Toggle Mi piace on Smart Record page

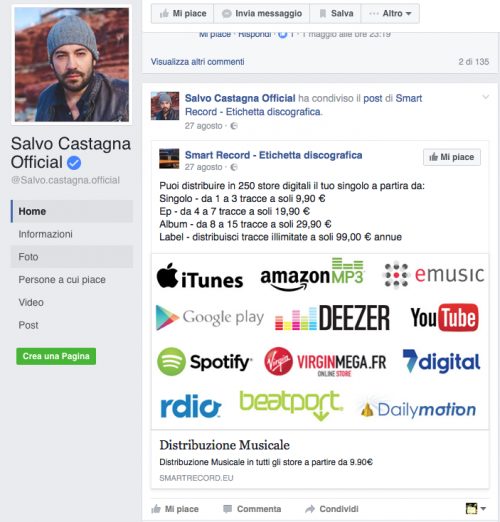(452, 157)
